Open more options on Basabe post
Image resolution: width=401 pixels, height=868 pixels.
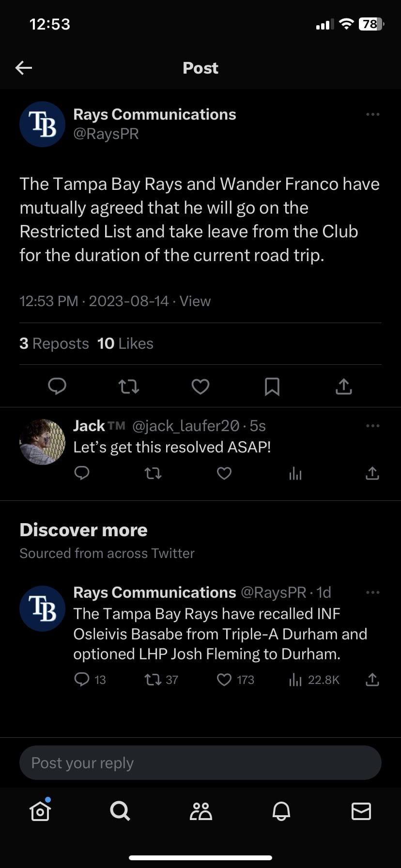(x=372, y=592)
